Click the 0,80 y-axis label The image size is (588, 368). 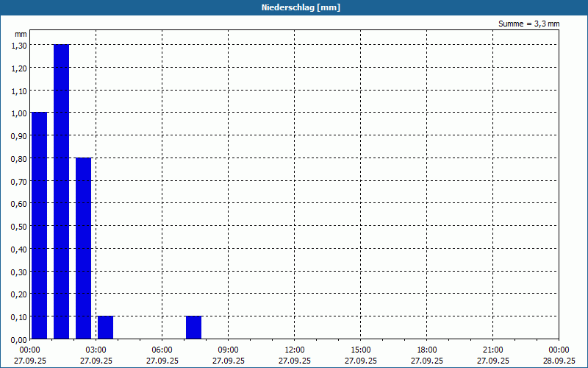19,158
